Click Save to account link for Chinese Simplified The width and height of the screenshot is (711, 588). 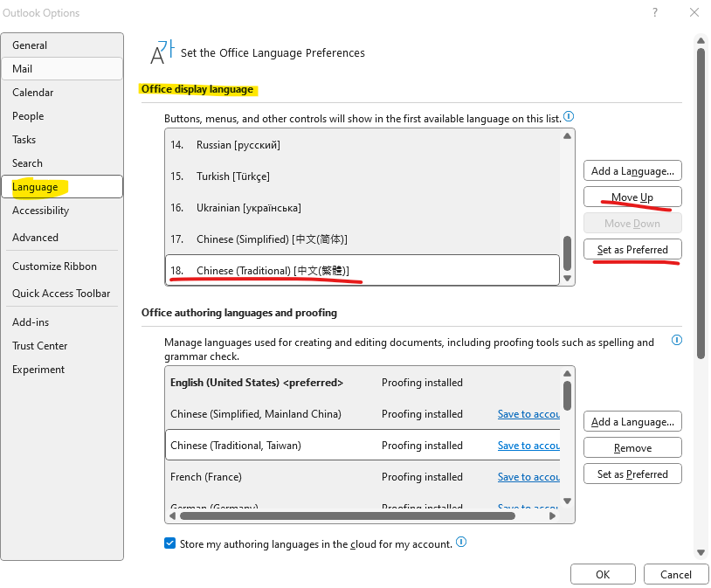click(x=528, y=414)
